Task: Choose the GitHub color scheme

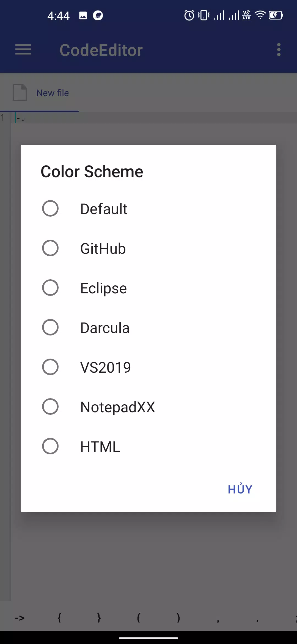Action: pos(148,248)
